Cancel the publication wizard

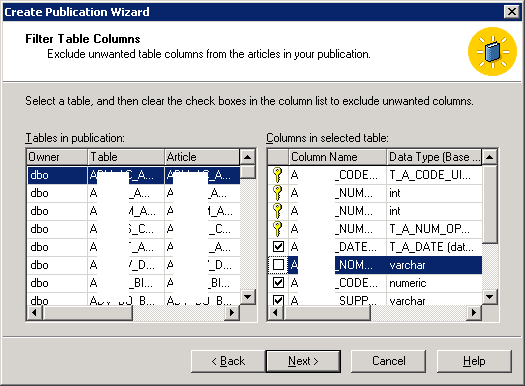click(x=389, y=361)
